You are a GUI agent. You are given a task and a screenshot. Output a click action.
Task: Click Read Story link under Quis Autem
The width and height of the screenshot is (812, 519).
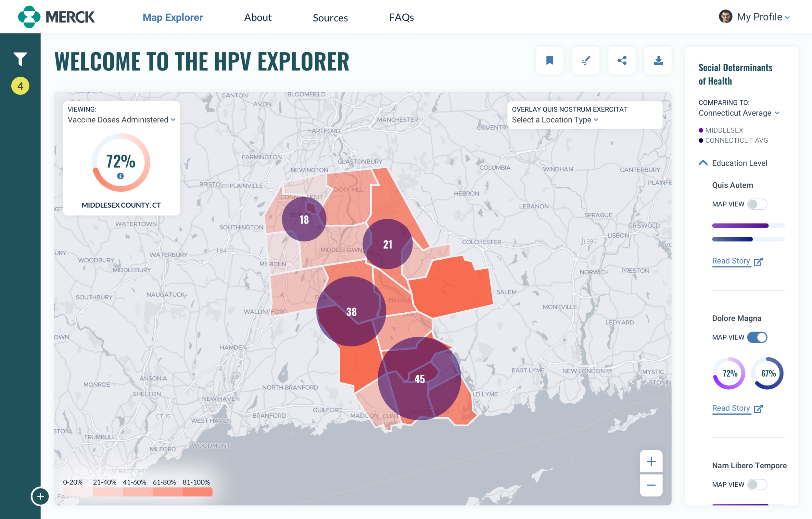coord(731,261)
